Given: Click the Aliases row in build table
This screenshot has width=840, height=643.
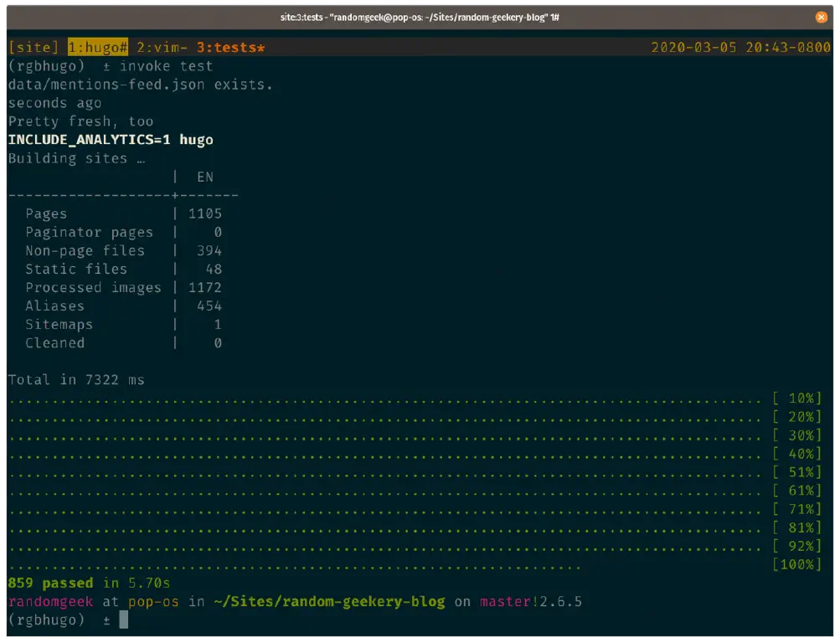Looking at the screenshot, I should (x=54, y=306).
